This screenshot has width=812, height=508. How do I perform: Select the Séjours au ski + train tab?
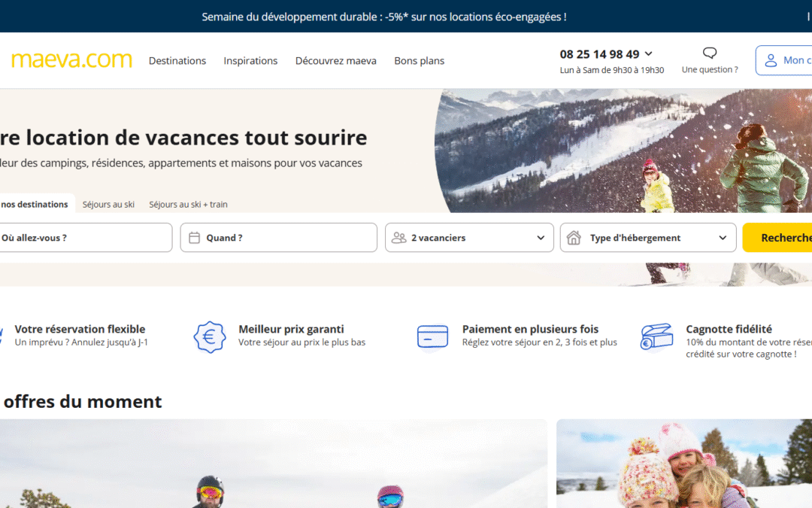click(188, 205)
